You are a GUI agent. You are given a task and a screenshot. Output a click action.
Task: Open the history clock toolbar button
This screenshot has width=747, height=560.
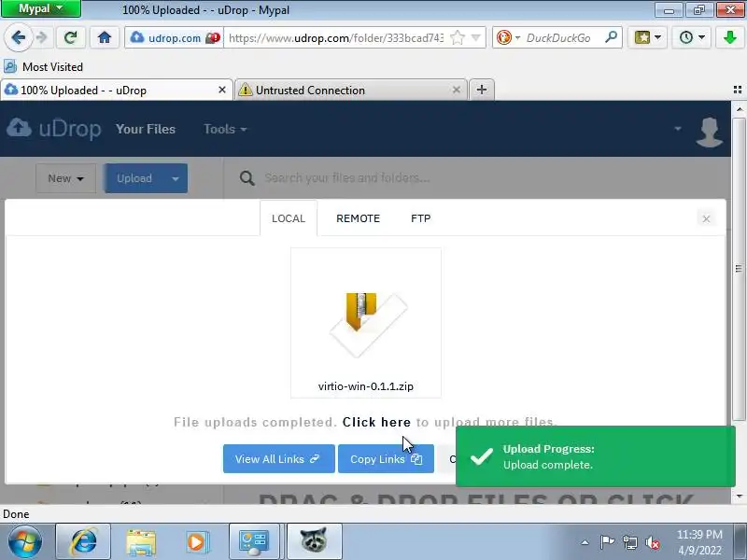pyautogui.click(x=691, y=37)
